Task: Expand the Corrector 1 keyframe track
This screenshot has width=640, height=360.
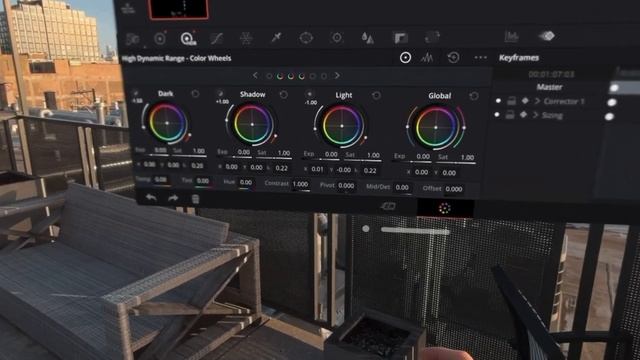Action: tap(538, 101)
